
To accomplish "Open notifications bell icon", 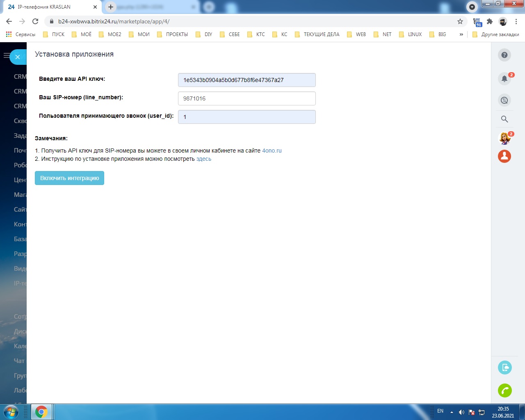I will [504, 78].
